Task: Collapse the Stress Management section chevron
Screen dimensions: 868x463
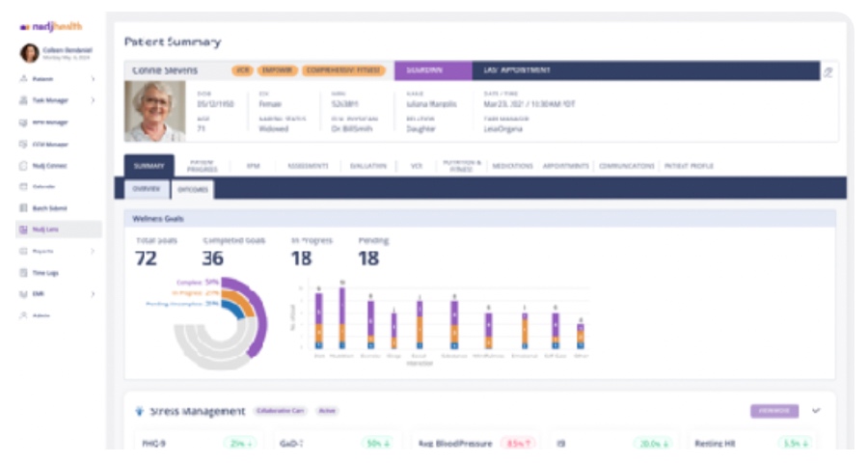Action: point(816,410)
